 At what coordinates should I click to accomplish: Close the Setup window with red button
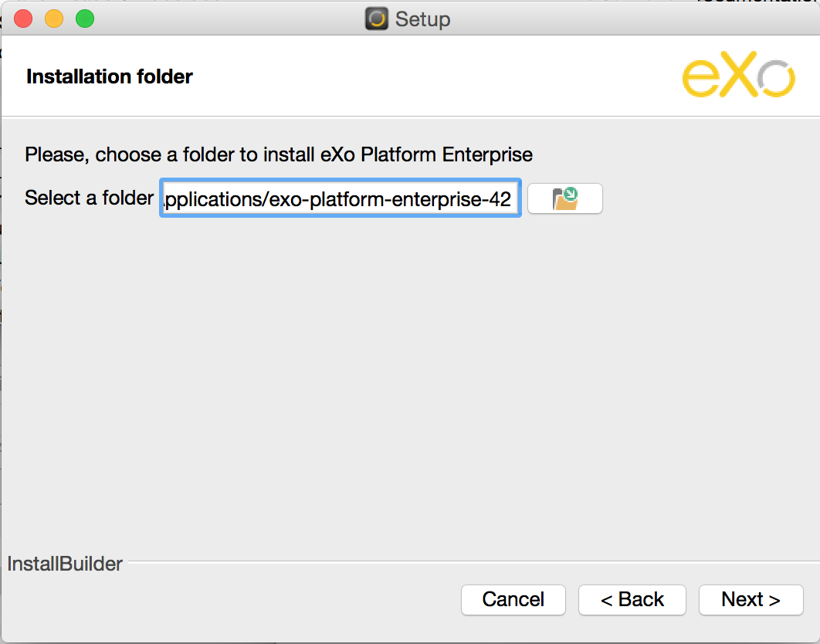point(23,19)
